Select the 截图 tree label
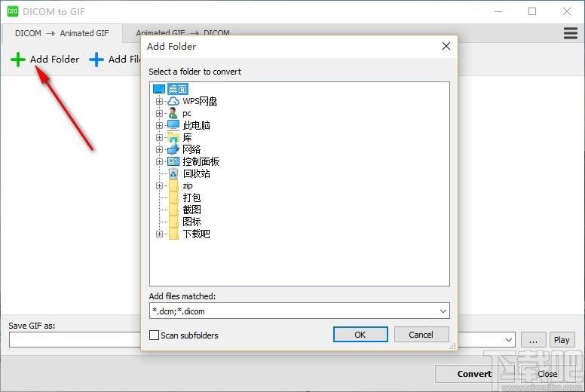 coord(191,210)
